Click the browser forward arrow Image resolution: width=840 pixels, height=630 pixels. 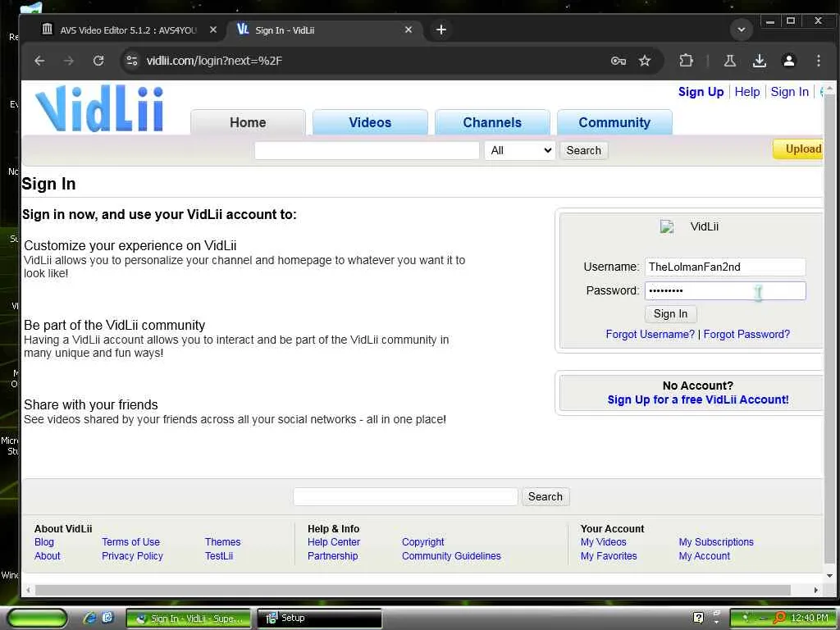click(x=69, y=61)
